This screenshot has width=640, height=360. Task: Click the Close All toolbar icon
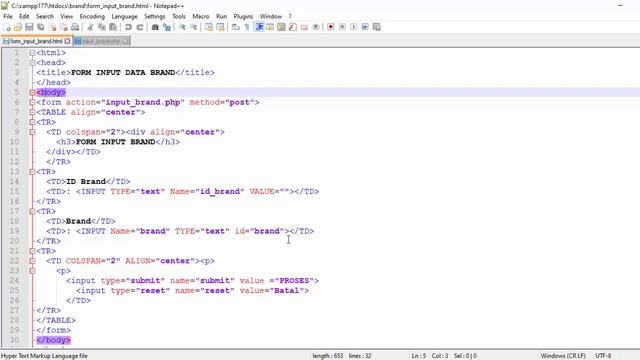coord(64,27)
